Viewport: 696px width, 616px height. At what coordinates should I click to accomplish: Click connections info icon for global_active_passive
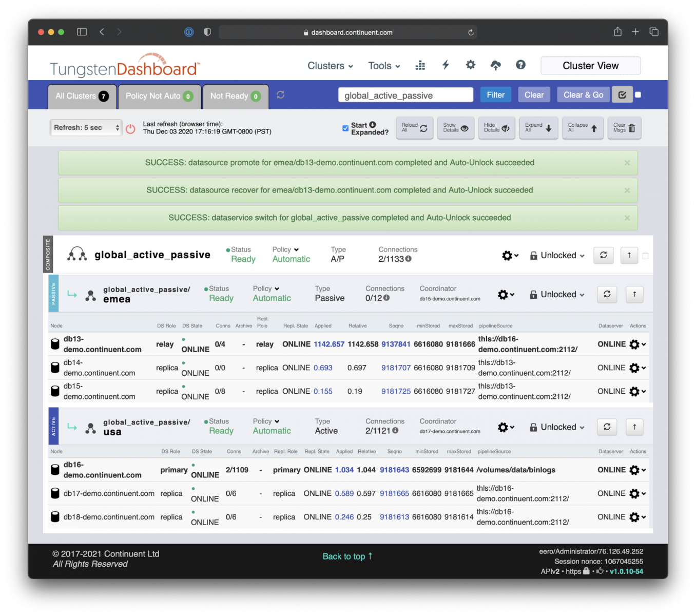(409, 259)
